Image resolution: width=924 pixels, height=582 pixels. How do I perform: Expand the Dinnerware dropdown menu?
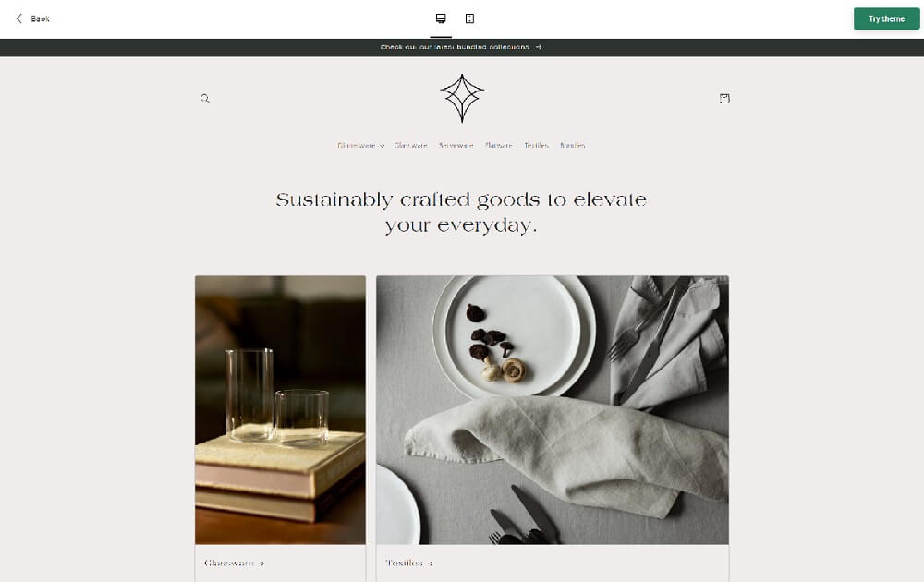tap(360, 146)
